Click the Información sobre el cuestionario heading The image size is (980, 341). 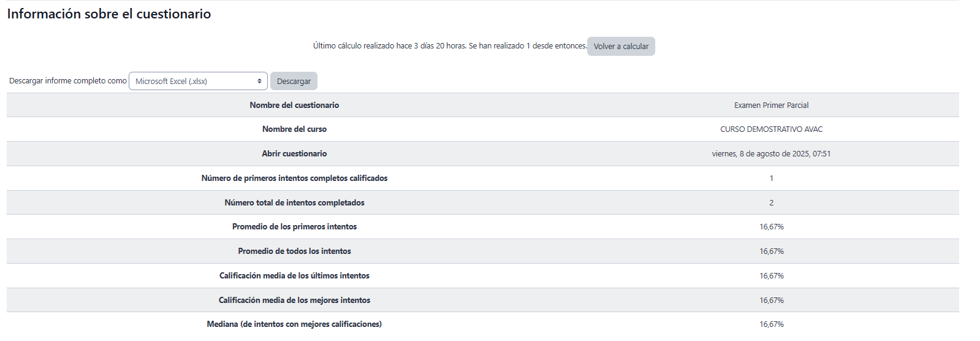(109, 14)
